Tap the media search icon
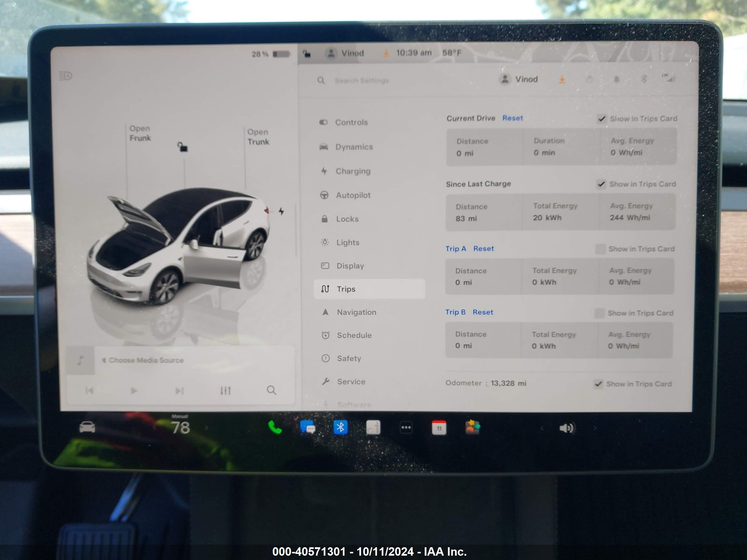Screen dimensions: 747x560 (x=271, y=390)
